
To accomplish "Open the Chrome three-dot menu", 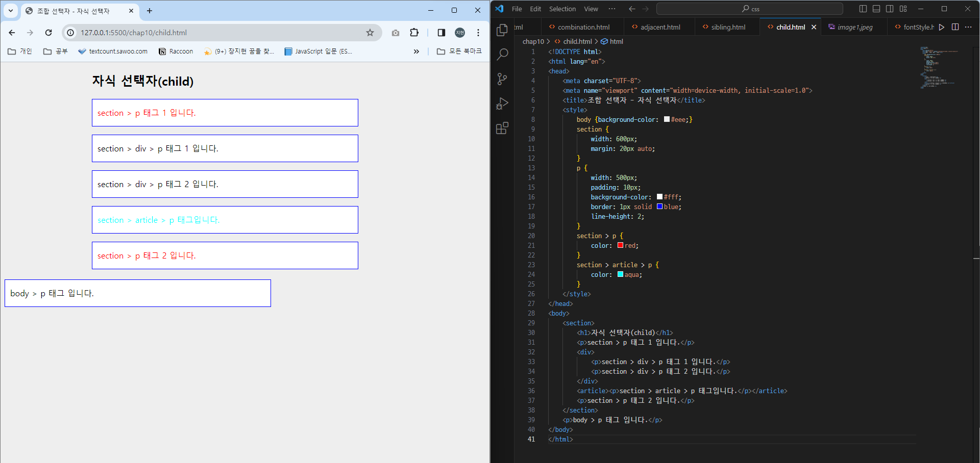I will click(478, 33).
